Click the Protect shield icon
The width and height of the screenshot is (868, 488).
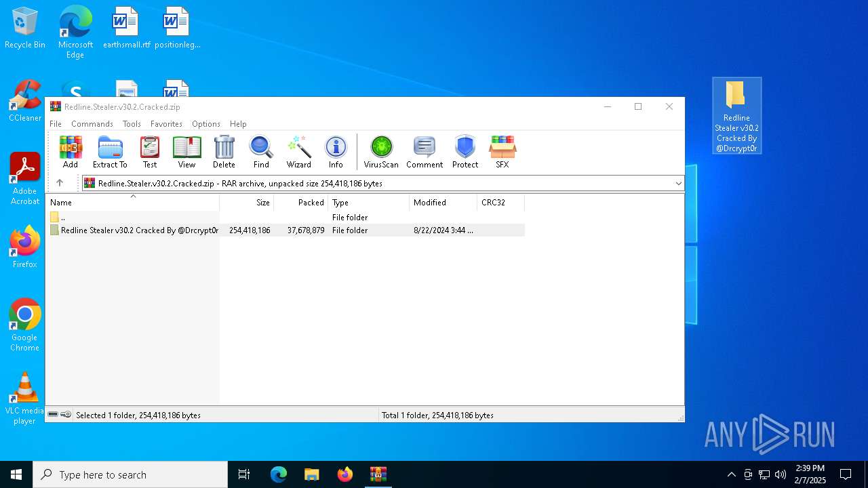click(x=465, y=152)
